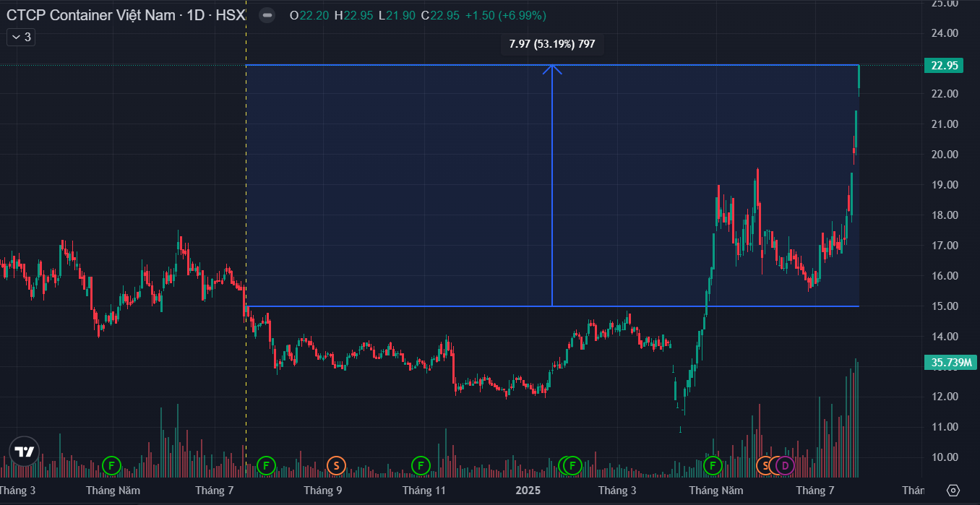Image resolution: width=980 pixels, height=505 pixels.
Task: Open F marker above Tháng 11 label
Action: point(421,465)
